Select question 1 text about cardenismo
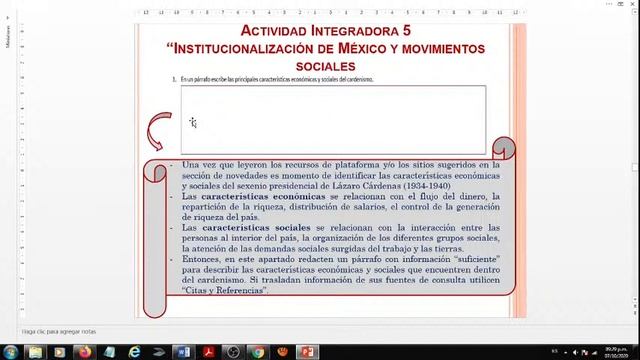Viewport: 640px width, 360px height. point(277,80)
